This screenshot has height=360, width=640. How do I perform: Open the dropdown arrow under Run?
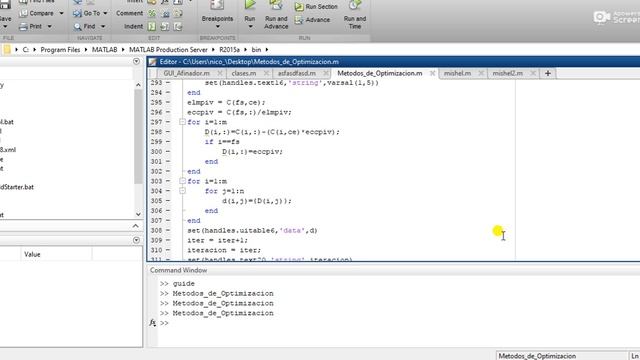(250, 27)
